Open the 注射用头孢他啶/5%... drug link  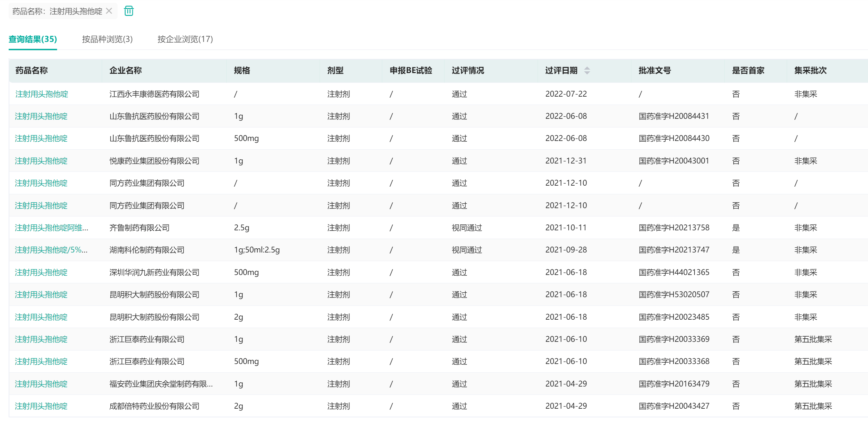click(51, 250)
